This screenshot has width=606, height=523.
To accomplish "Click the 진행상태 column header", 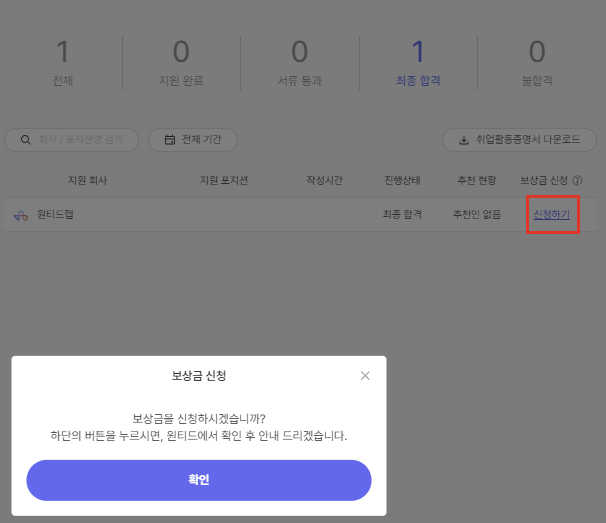I will [402, 180].
